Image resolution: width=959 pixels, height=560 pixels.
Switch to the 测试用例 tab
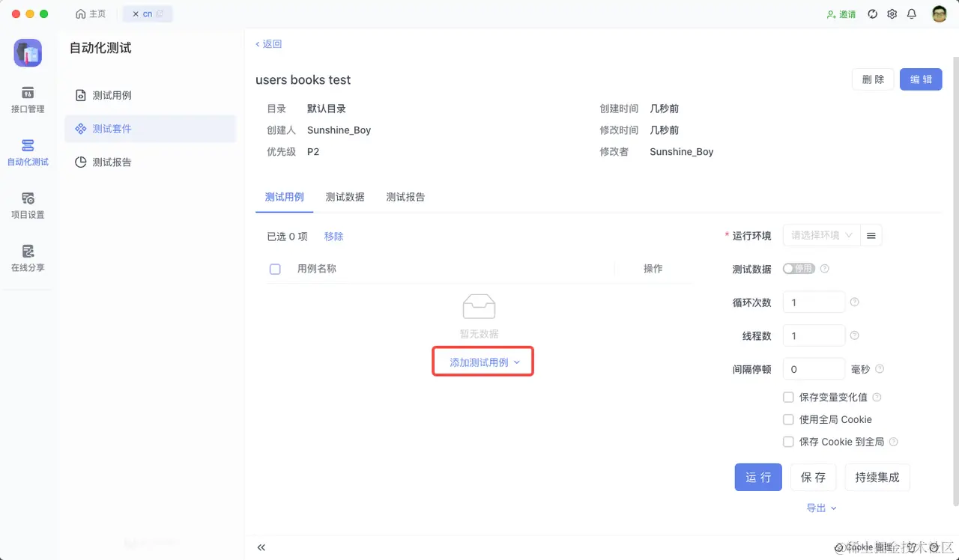pos(285,197)
